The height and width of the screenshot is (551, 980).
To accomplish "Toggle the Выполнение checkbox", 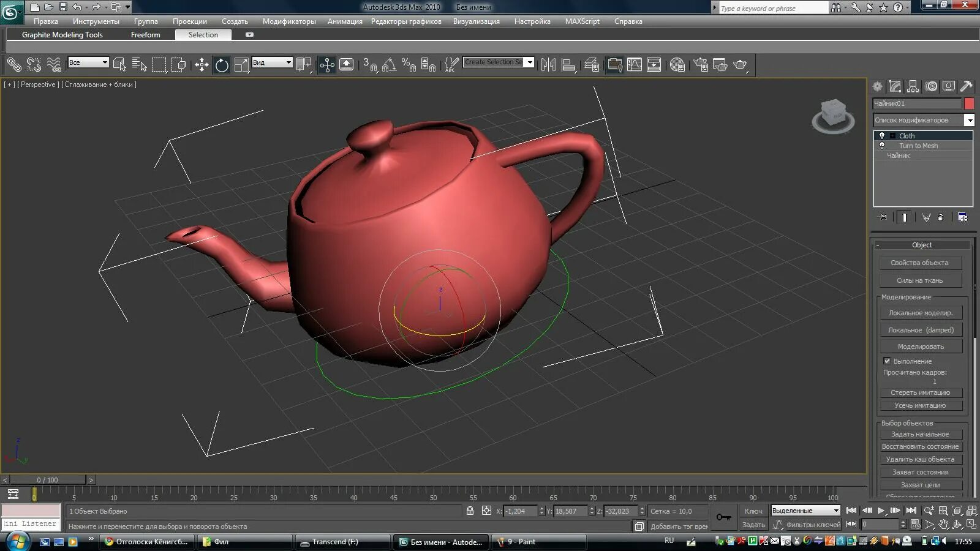I will coord(887,361).
